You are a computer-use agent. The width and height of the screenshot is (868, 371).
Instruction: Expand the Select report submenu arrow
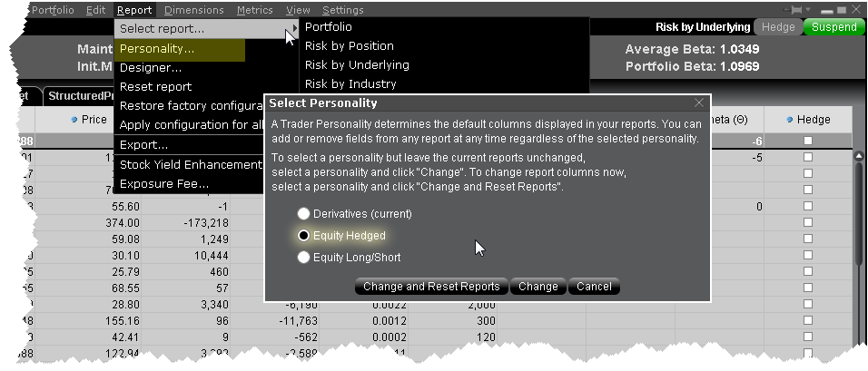(289, 30)
